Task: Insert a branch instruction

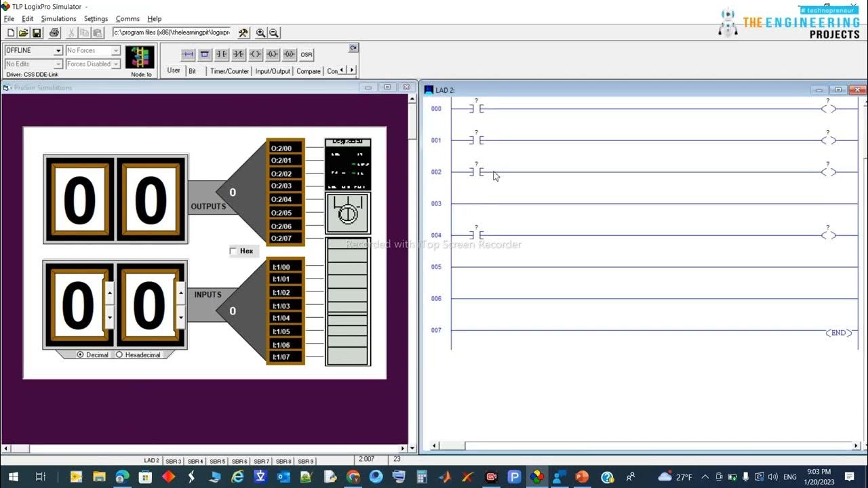Action: pyautogui.click(x=205, y=54)
